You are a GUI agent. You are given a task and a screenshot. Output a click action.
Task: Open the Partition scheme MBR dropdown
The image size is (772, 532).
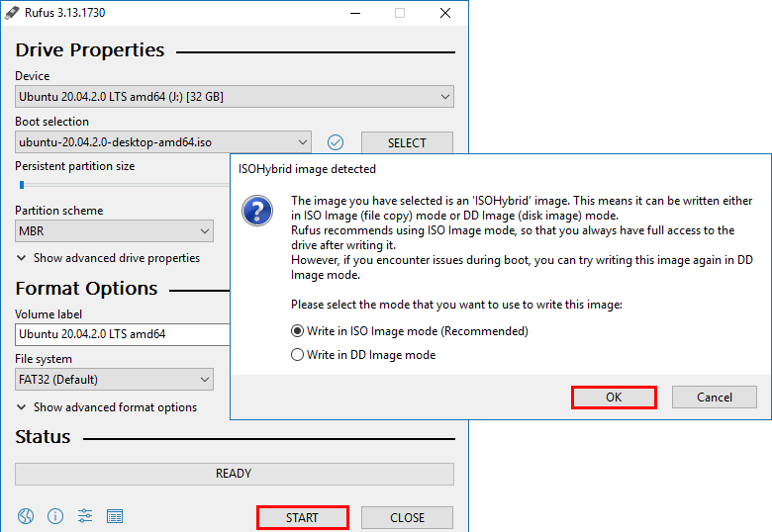114,231
